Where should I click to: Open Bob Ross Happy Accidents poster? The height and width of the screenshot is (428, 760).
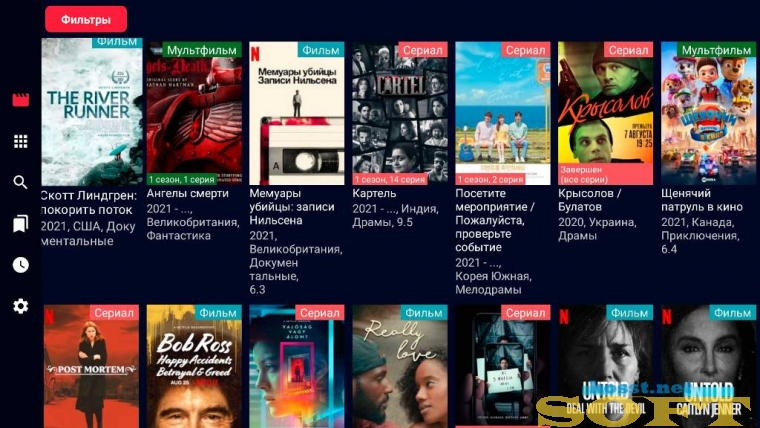194,366
